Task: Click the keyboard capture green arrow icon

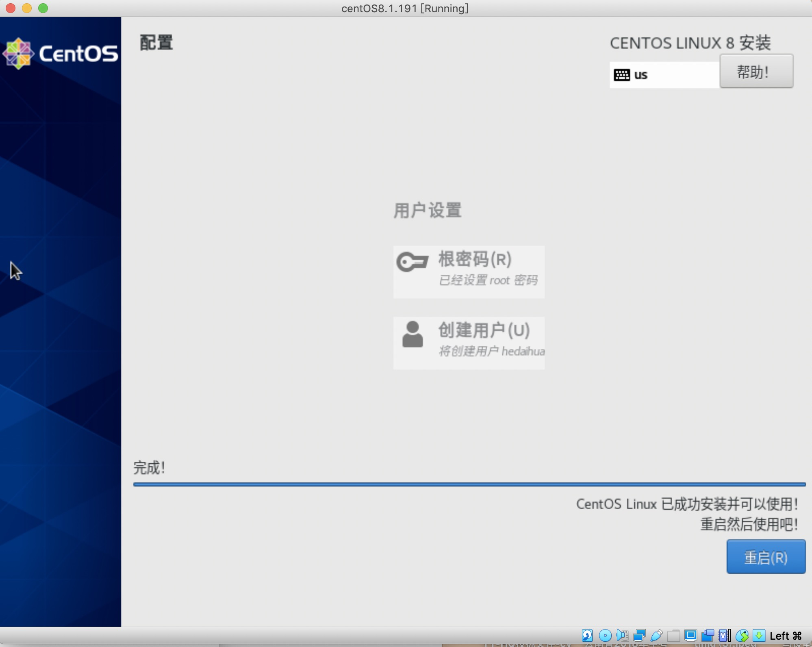Action: (x=758, y=635)
